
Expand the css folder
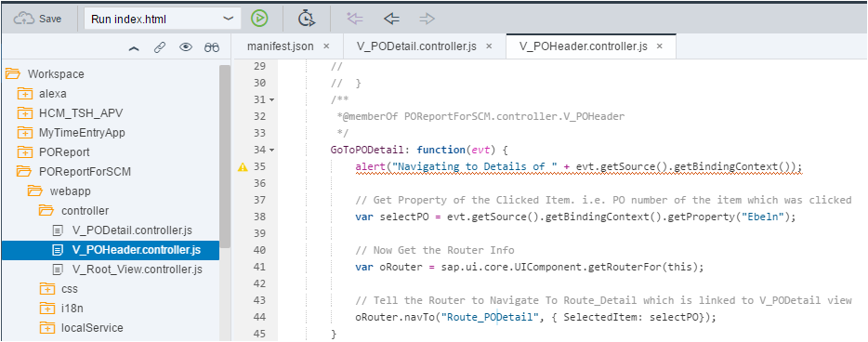pos(47,289)
